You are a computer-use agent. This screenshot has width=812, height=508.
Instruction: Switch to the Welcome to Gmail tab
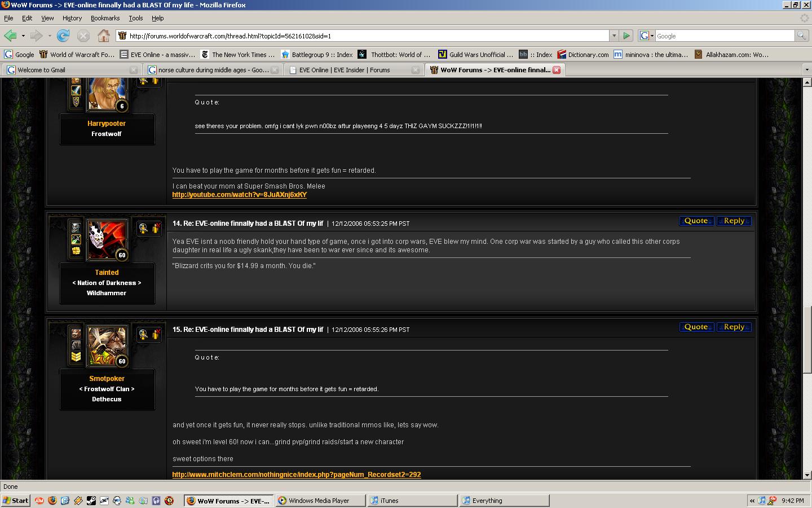pyautogui.click(x=72, y=70)
